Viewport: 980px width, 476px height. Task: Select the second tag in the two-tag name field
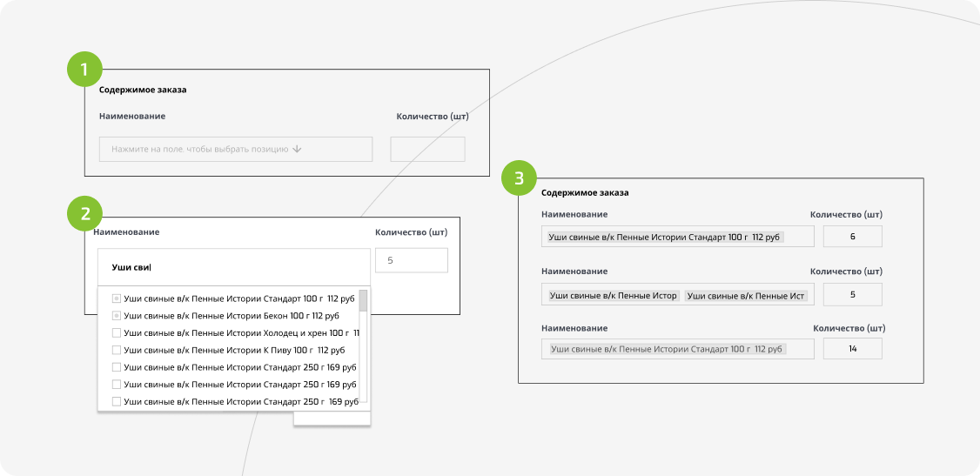click(x=746, y=296)
